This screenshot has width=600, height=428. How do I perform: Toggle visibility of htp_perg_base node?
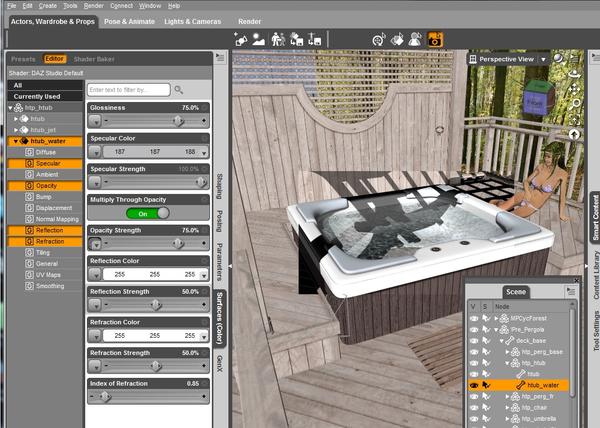(x=474, y=352)
